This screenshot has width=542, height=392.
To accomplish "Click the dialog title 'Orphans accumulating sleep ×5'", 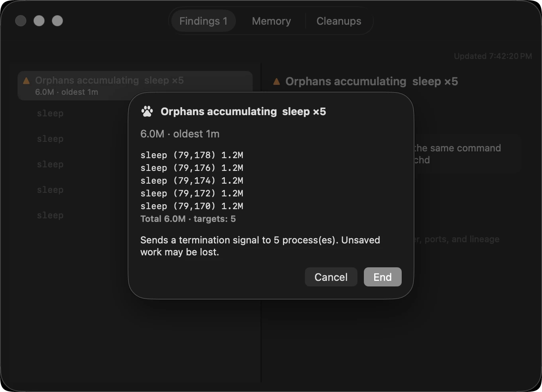I will point(243,112).
